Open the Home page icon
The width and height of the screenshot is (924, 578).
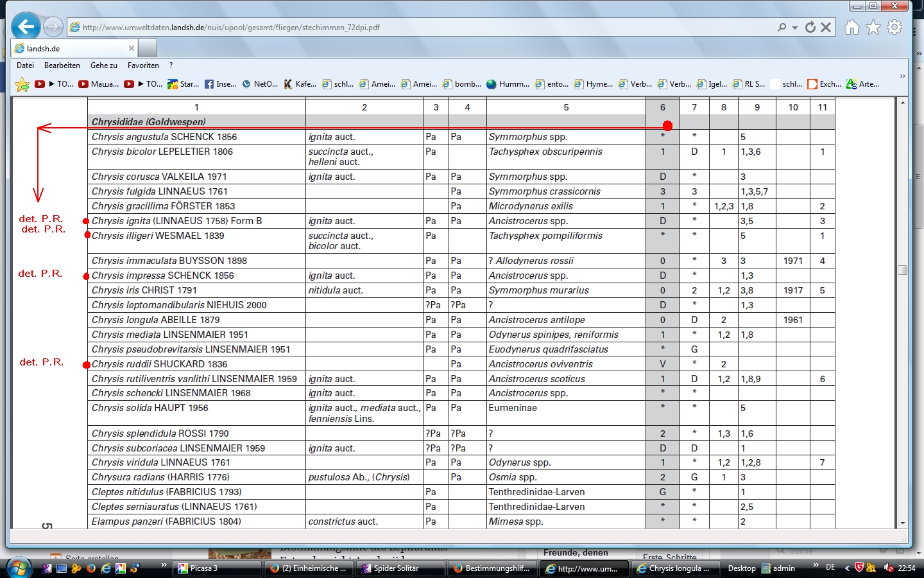click(x=851, y=27)
